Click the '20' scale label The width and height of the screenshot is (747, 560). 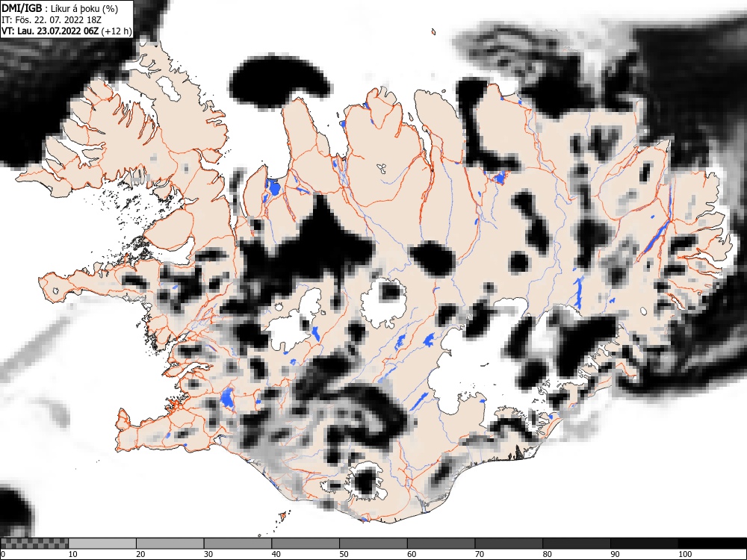point(140,554)
